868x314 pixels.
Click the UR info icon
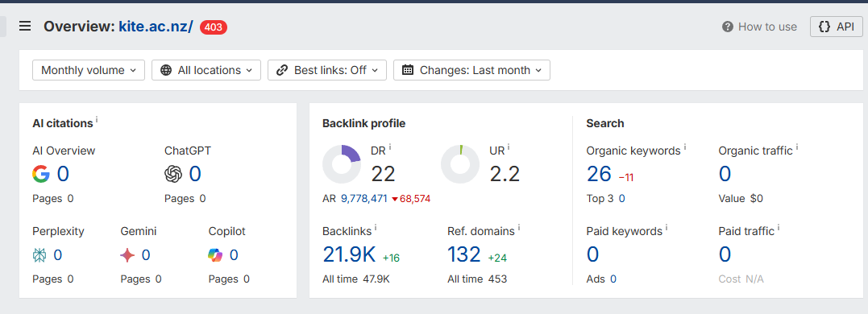(x=509, y=147)
